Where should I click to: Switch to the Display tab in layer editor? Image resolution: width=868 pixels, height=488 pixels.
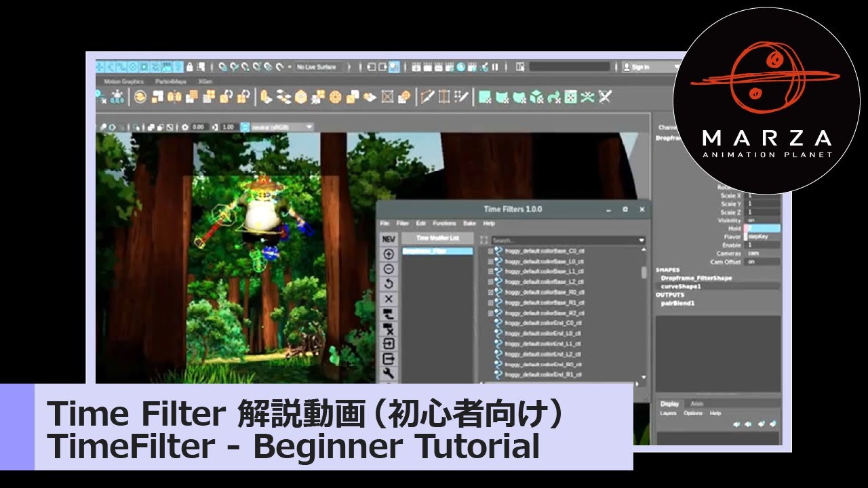coord(669,403)
